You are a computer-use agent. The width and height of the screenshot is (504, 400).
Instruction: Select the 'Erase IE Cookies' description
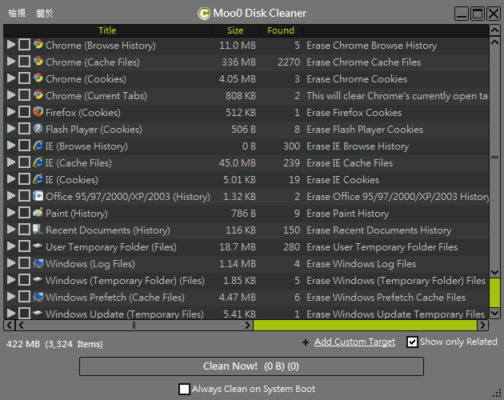coord(343,180)
